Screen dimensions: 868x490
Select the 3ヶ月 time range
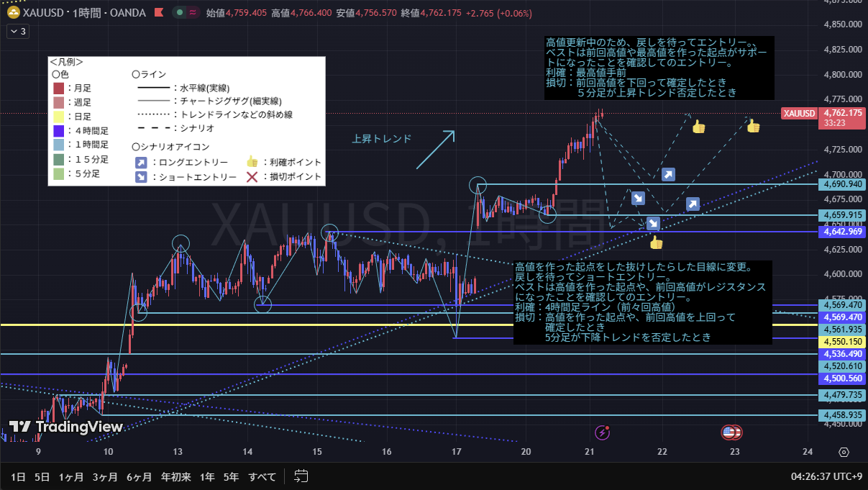105,476
